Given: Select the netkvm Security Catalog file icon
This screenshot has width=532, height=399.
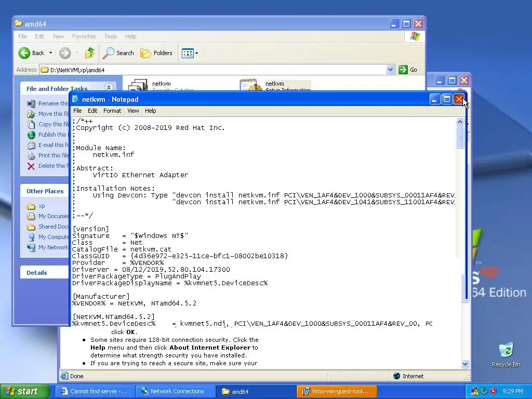Looking at the screenshot, I should click(x=138, y=85).
